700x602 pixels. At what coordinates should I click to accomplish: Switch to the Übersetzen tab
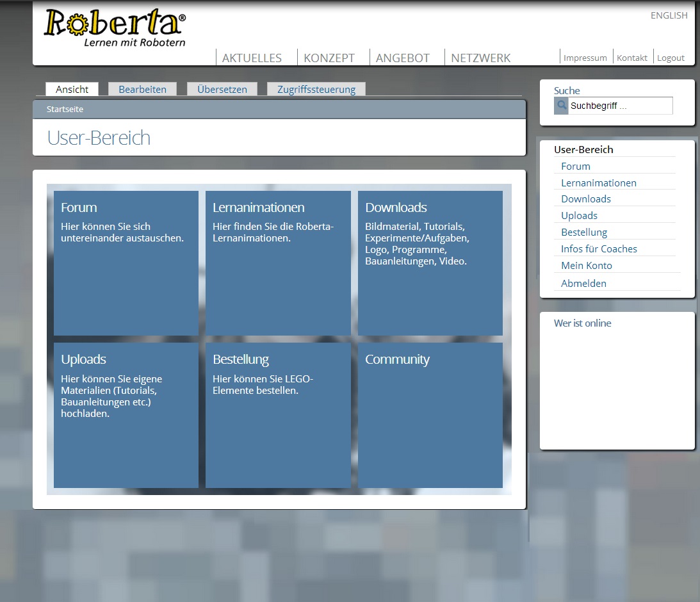[222, 89]
